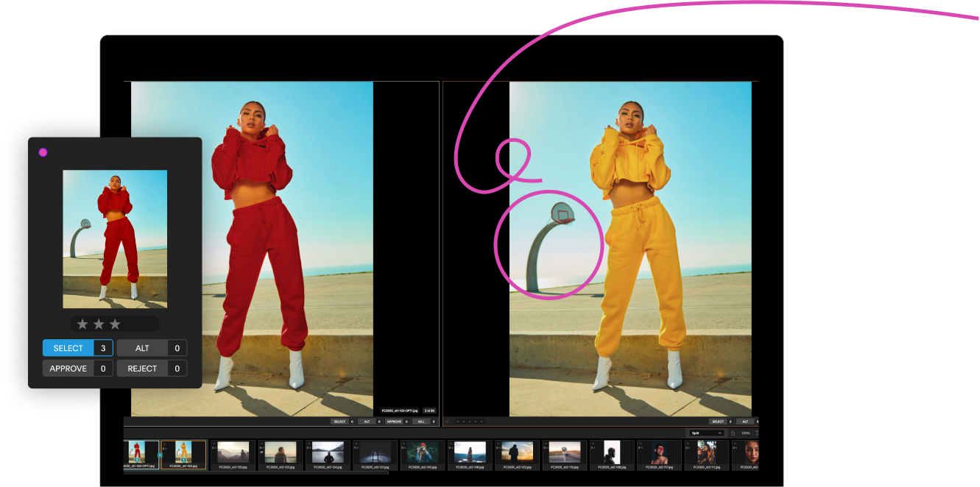980x487 pixels.
Task: Click the 100% zoom value
Action: point(745,433)
